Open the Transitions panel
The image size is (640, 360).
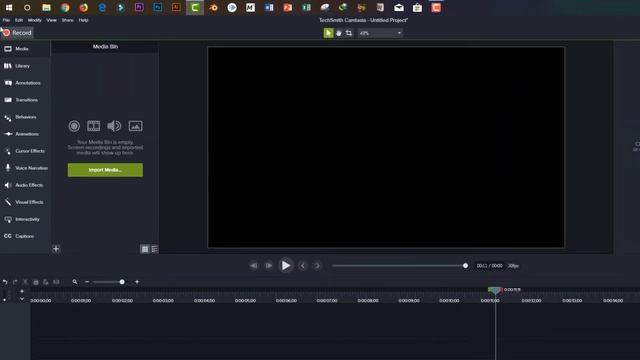(25, 100)
